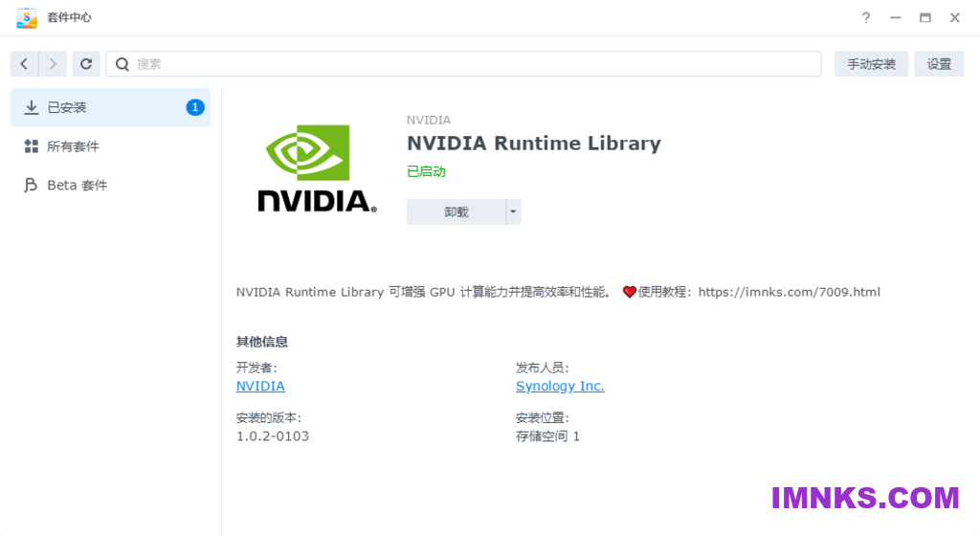
Task: Refresh the package list
Action: (86, 64)
